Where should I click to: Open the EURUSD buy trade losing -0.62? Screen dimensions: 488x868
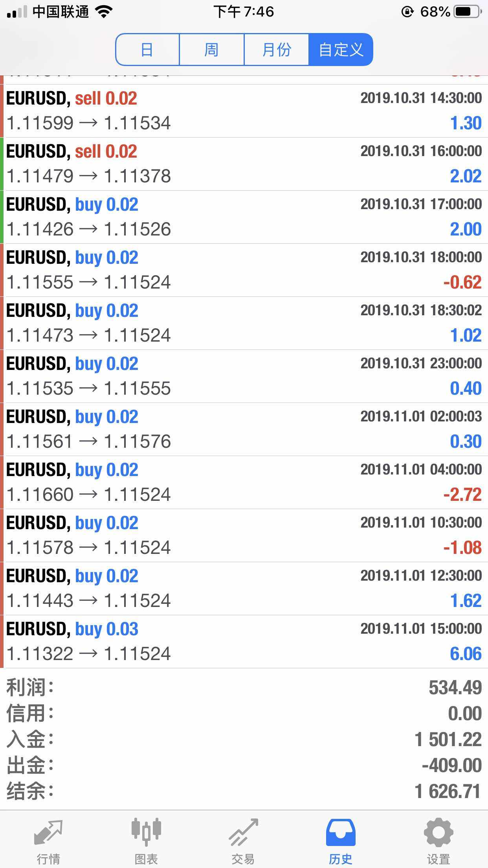coord(244,270)
